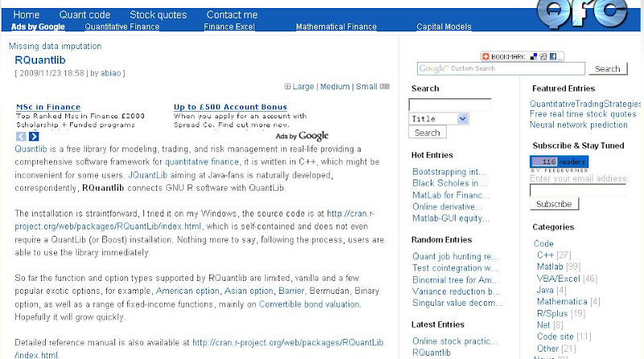The width and height of the screenshot is (644, 359).
Task: Click the Google Custom Search text box
Action: pyautogui.click(x=501, y=68)
